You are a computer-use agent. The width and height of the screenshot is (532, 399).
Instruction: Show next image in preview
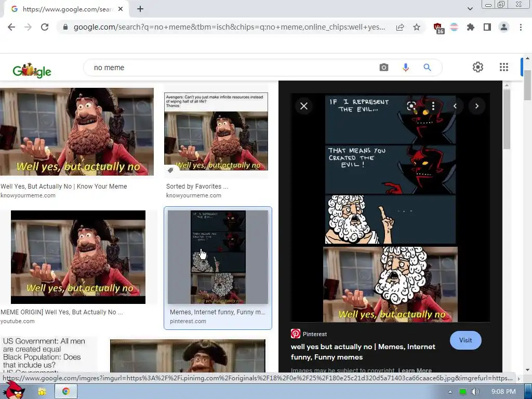pos(477,106)
